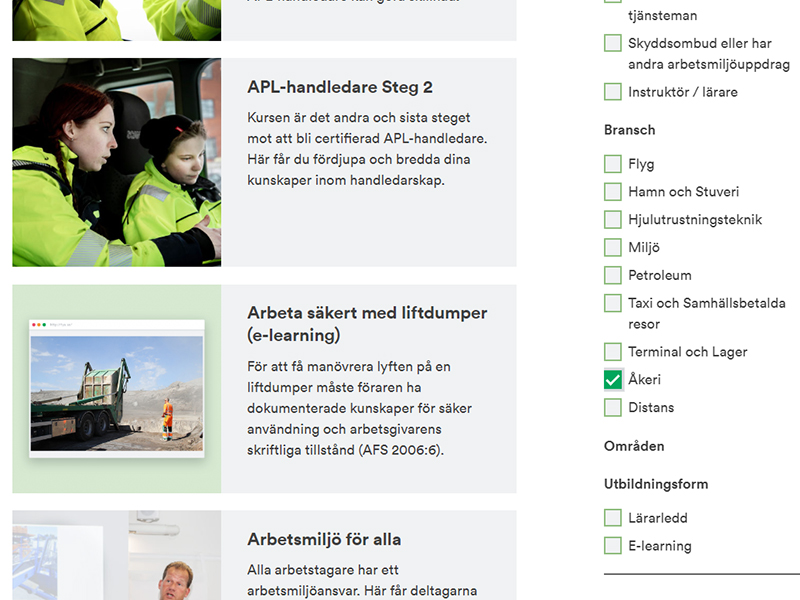Enable the Flyg branch filter checkbox
Viewport: 800px width, 600px height.
pos(611,163)
